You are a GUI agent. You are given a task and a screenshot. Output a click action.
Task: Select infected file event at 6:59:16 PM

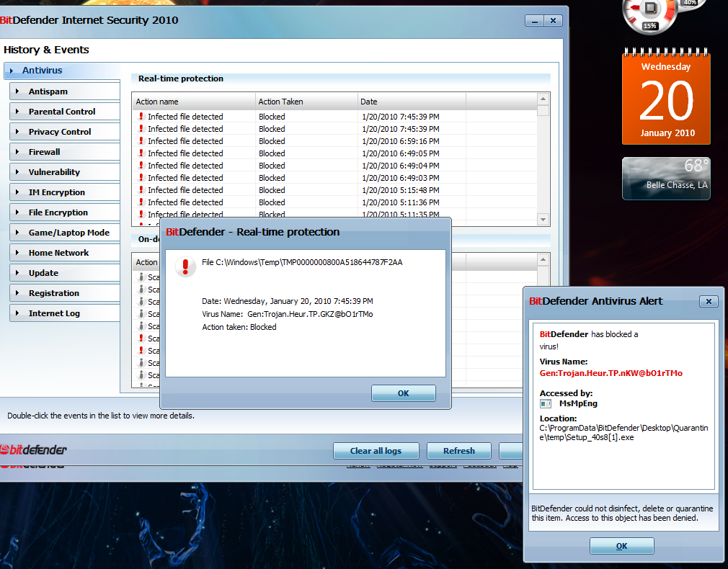pyautogui.click(x=334, y=141)
